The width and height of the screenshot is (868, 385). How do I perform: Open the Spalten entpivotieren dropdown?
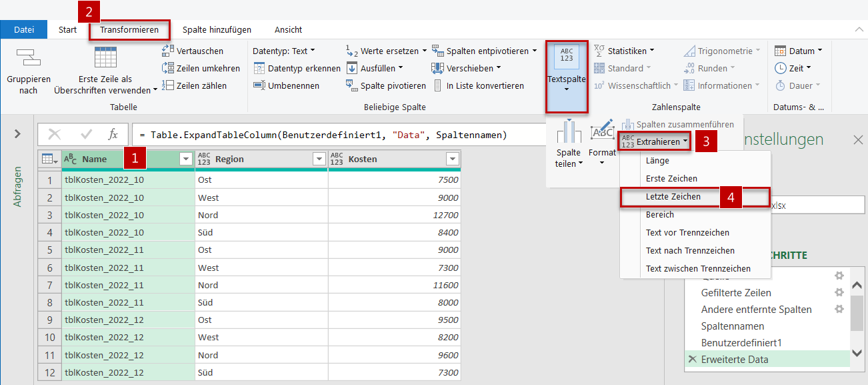tap(484, 51)
